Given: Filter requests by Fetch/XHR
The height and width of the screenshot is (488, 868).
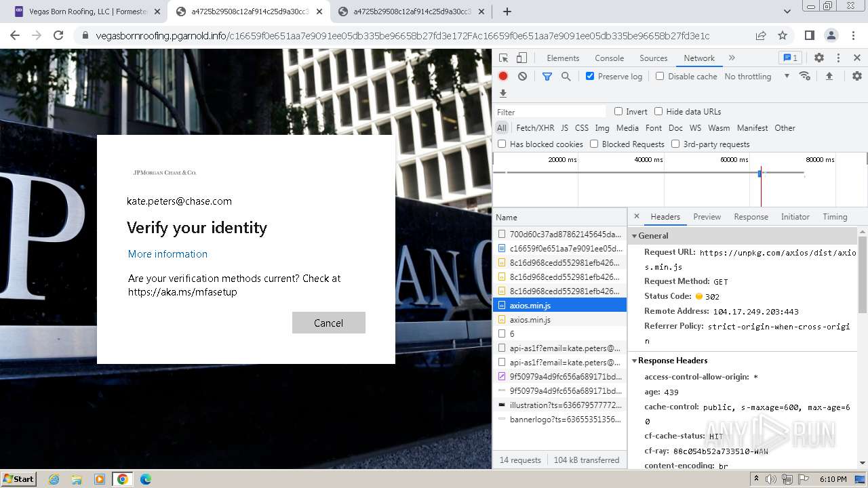Looking at the screenshot, I should tap(535, 128).
